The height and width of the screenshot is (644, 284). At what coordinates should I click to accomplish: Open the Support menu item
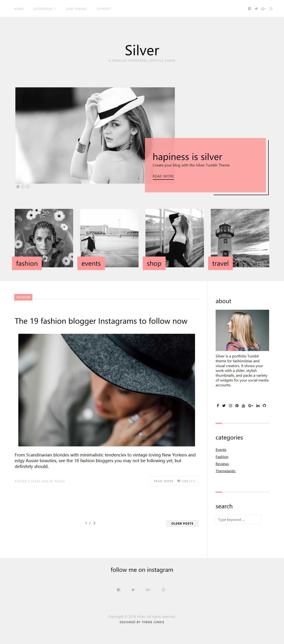pos(104,9)
